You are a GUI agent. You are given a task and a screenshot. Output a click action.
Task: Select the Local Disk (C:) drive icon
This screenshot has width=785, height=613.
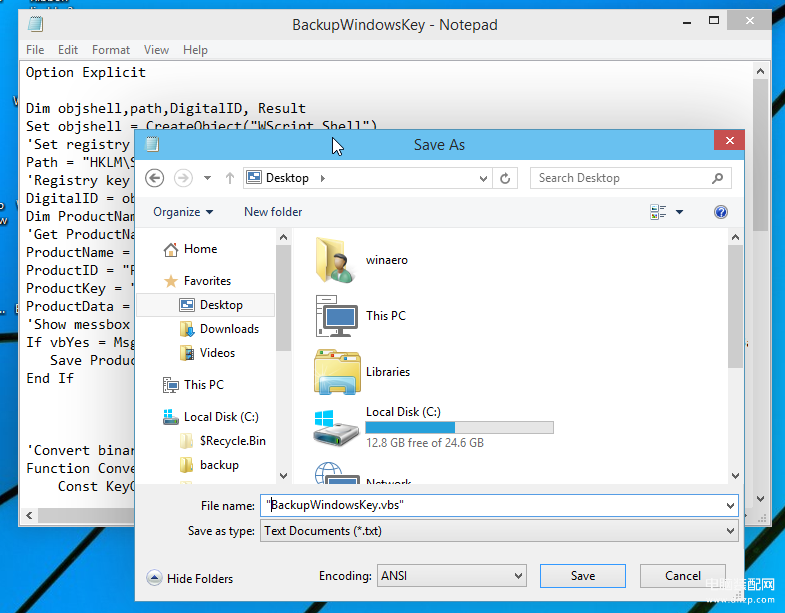[336, 428]
